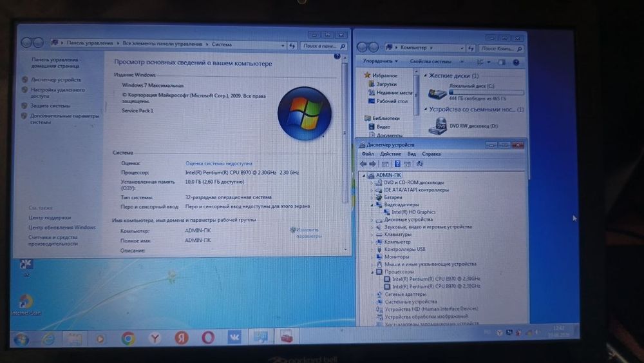This screenshot has width=644, height=363.
Task: Toggle preview pane icon in Computer window
Action: click(502, 63)
